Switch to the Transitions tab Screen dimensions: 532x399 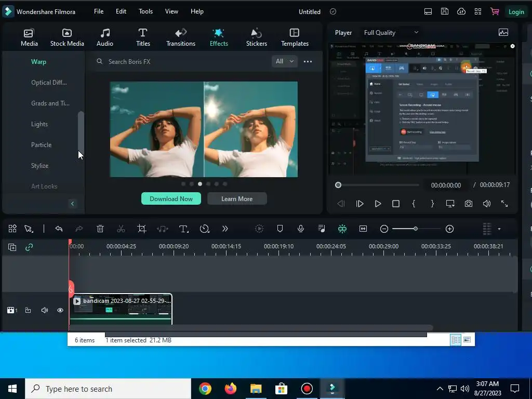[x=181, y=37]
